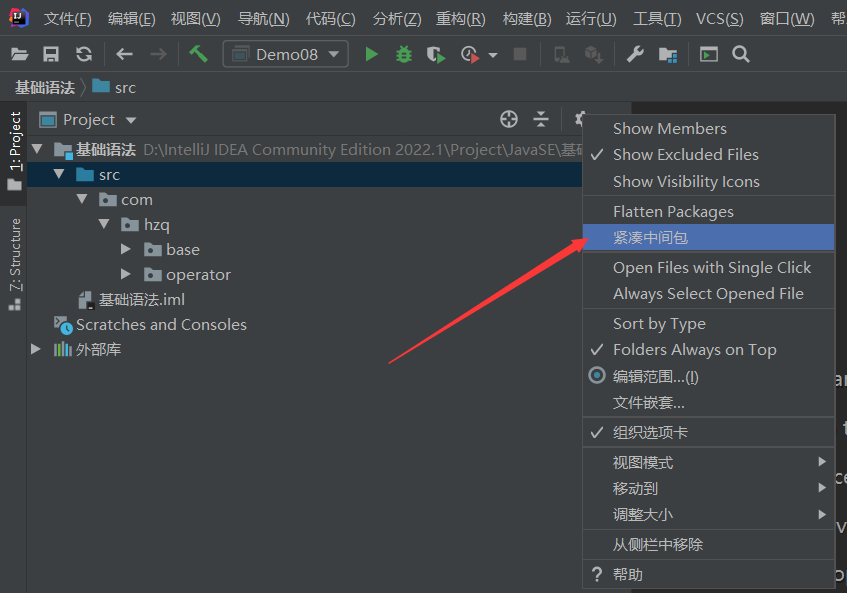Expand the operator package
This screenshot has width=847, height=593.
pos(126,274)
